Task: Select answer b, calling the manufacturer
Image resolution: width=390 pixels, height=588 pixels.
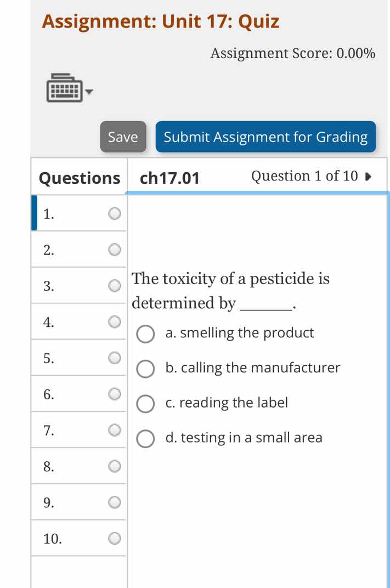Action: coord(145,369)
